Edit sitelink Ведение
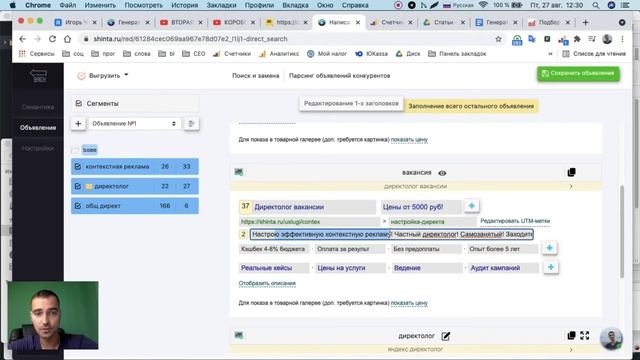 [427, 268]
